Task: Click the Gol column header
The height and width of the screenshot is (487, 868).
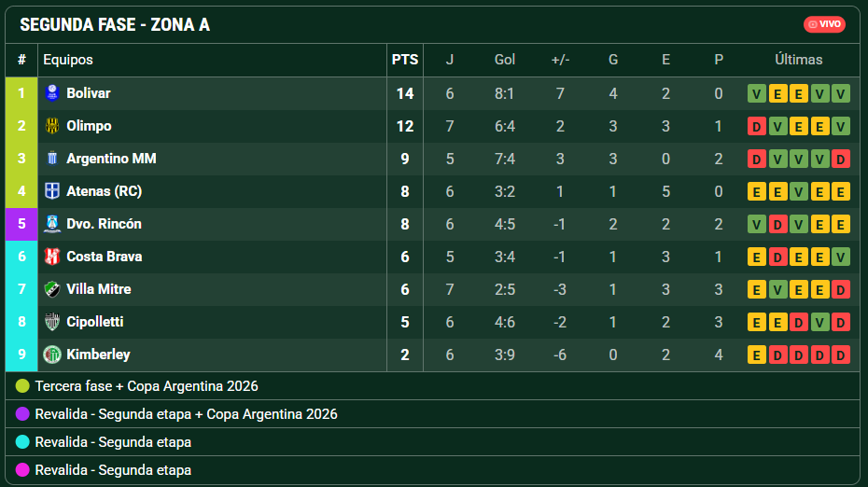Action: point(504,60)
